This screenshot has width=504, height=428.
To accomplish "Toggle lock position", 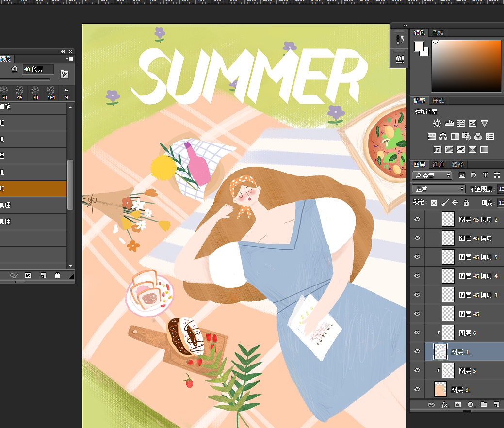I will click(455, 202).
